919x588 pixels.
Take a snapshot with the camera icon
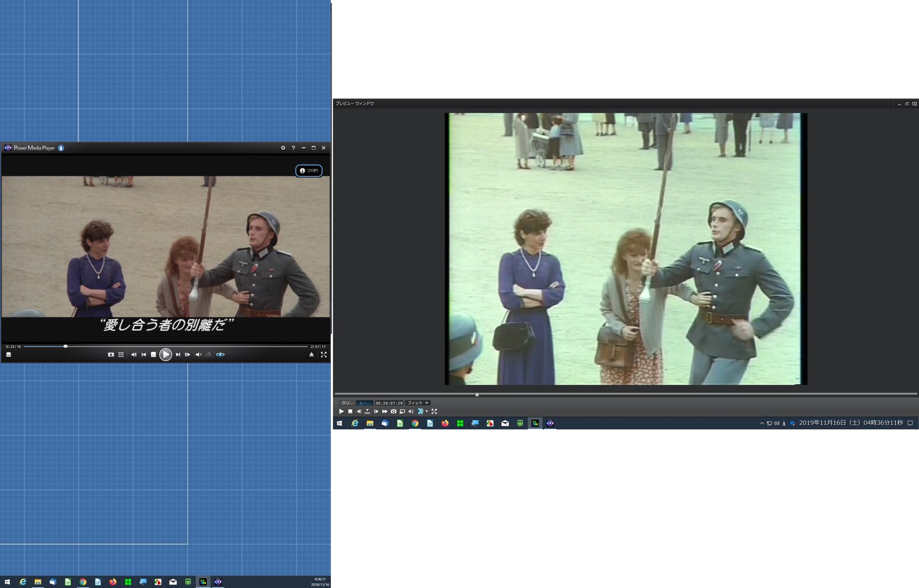[393, 411]
